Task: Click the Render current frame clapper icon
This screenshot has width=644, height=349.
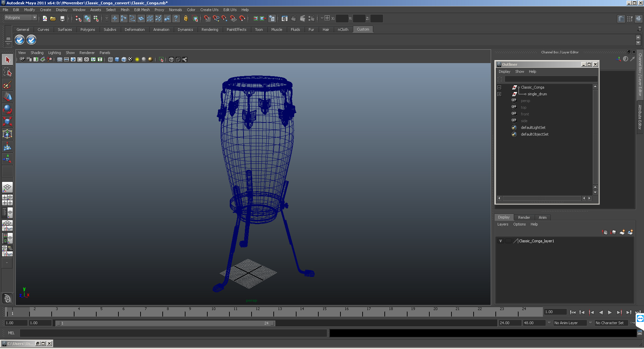Action: pos(293,18)
